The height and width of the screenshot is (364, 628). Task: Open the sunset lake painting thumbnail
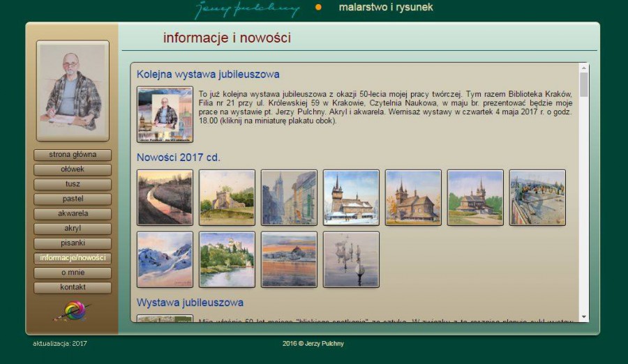coord(289,259)
